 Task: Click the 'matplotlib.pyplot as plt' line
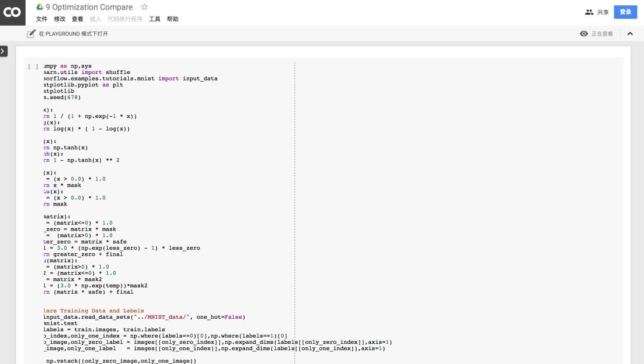pyautogui.click(x=83, y=85)
